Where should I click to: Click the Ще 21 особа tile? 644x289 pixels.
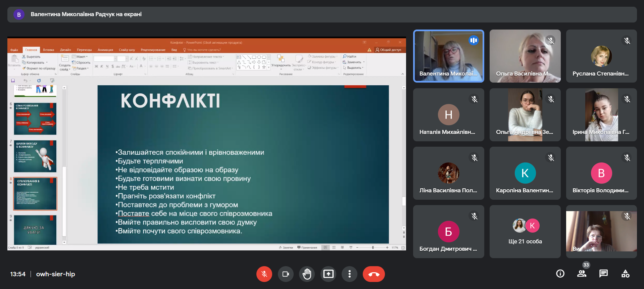click(525, 232)
